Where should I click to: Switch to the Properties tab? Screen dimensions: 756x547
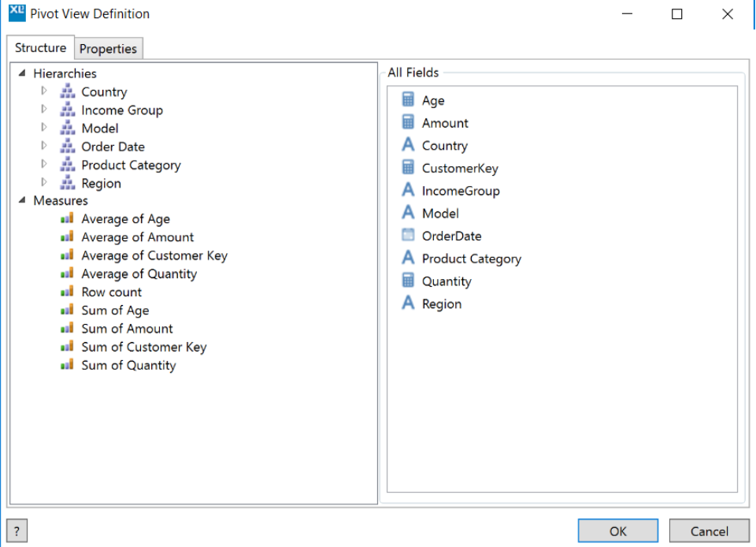[109, 48]
